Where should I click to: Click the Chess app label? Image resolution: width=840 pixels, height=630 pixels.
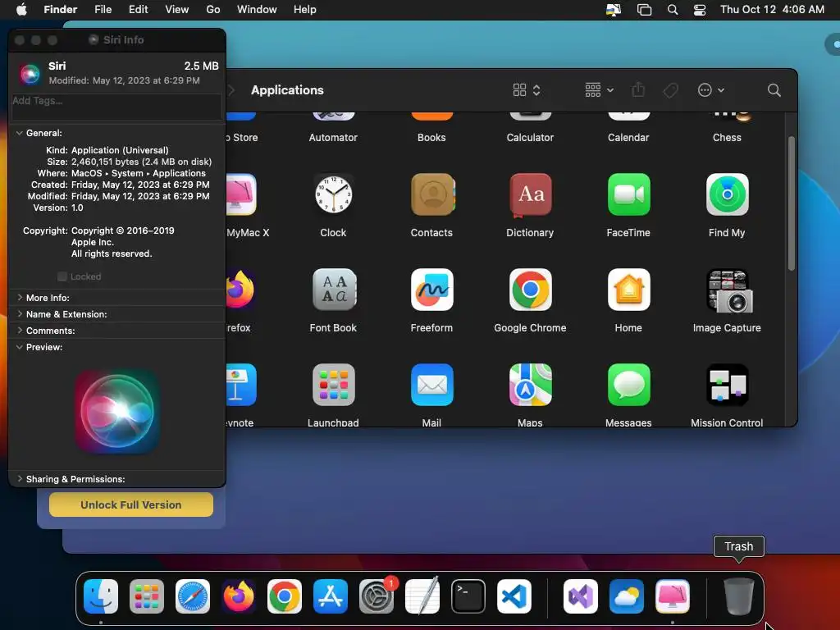point(727,138)
